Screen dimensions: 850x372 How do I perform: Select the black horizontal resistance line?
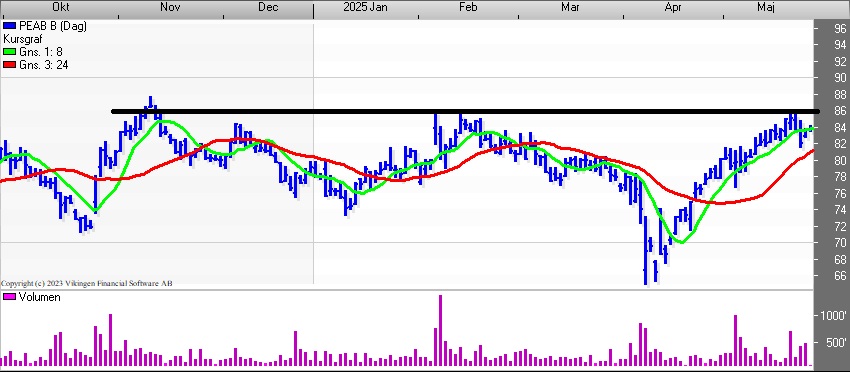point(465,112)
